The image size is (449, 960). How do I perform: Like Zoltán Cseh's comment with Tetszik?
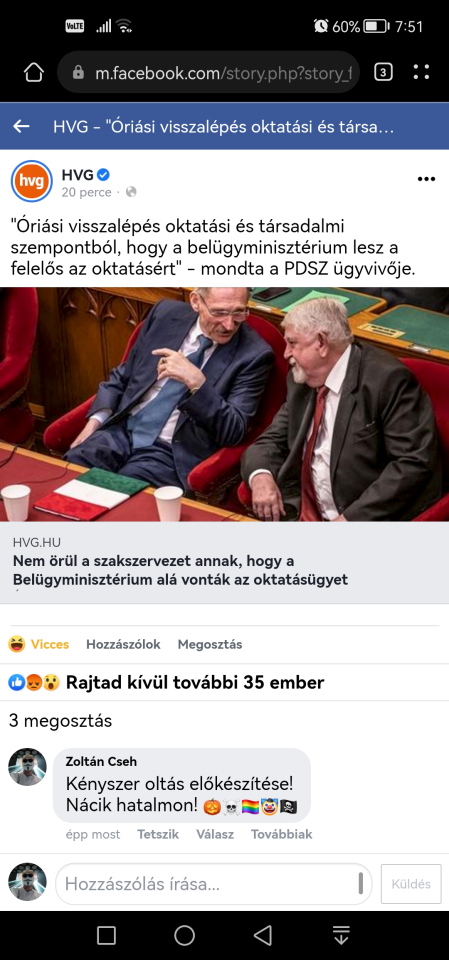point(158,834)
